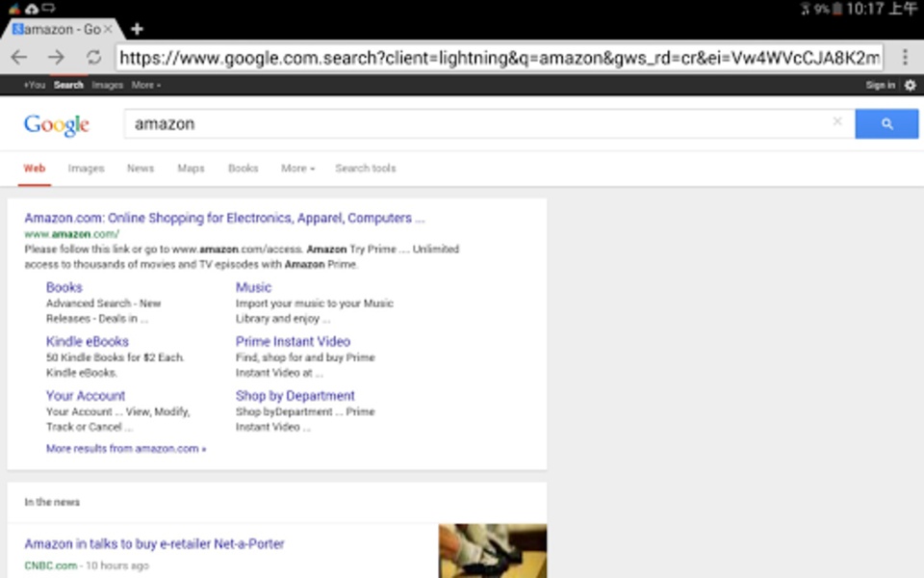Open the Shop by Department sitelink
The width and height of the screenshot is (924, 578).
pyautogui.click(x=295, y=396)
